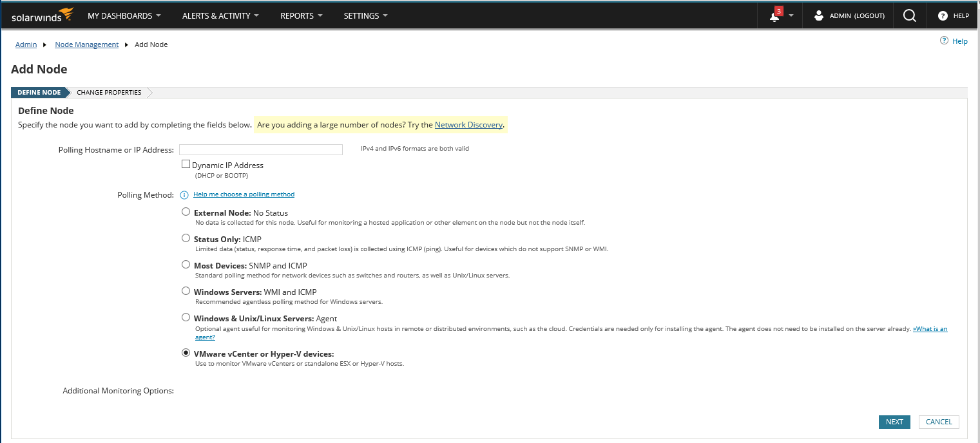This screenshot has width=980, height=443.
Task: Open the Network Discovery link
Action: (x=468, y=124)
